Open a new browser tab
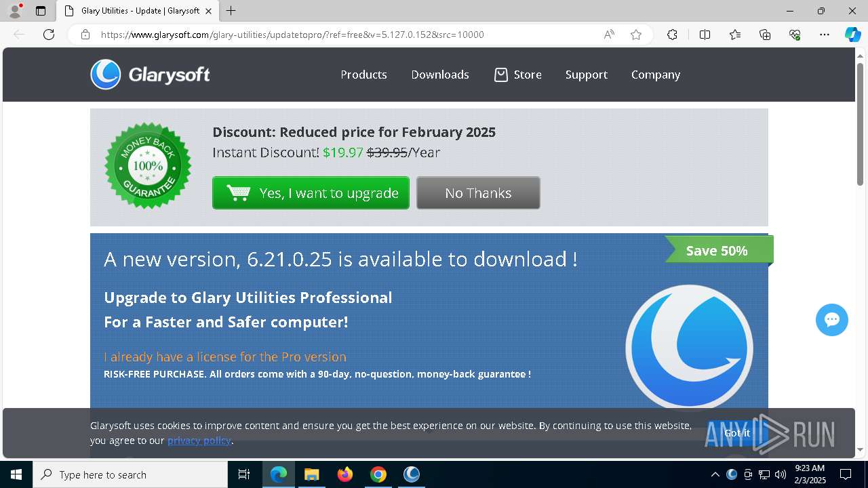 [231, 11]
